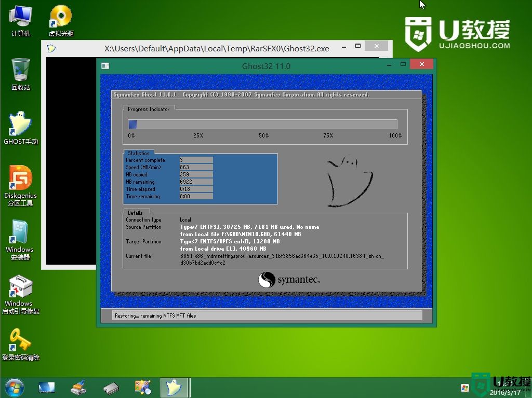Click the picture magnifier icon in taskbar
The width and height of the screenshot is (532, 398).
coord(142,387)
